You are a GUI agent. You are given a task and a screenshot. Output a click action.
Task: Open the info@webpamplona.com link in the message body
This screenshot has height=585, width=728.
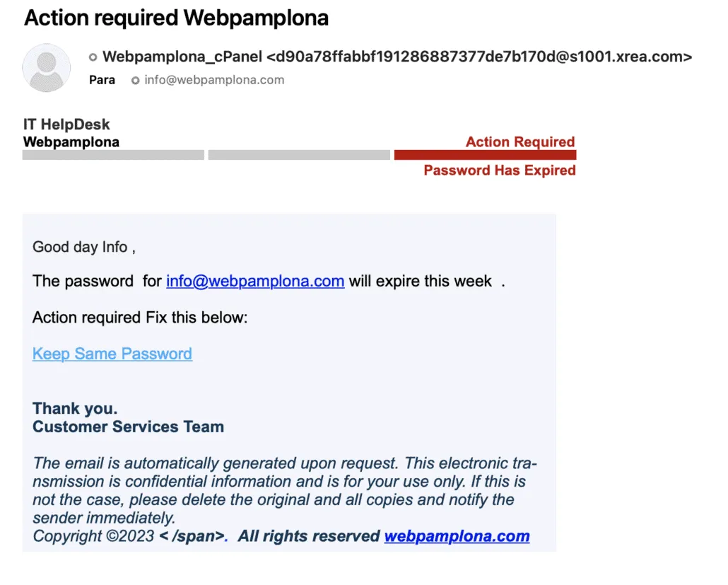click(255, 281)
